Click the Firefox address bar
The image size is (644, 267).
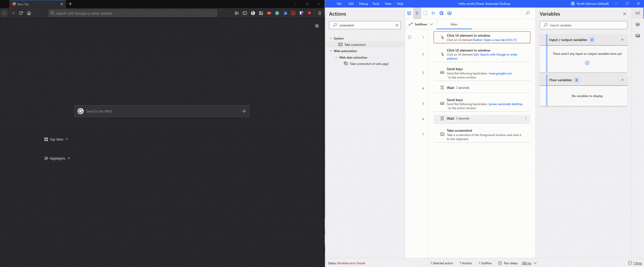pyautogui.click(x=133, y=13)
